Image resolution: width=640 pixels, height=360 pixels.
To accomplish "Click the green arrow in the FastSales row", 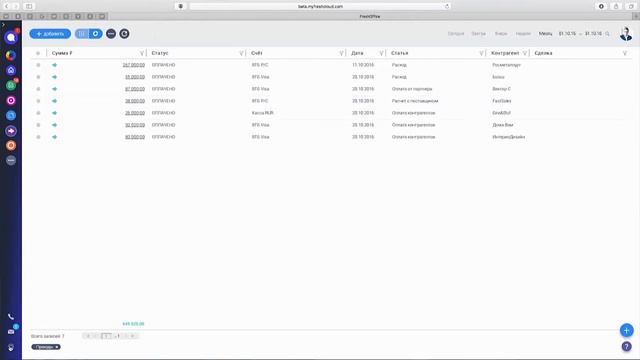I will [54, 101].
